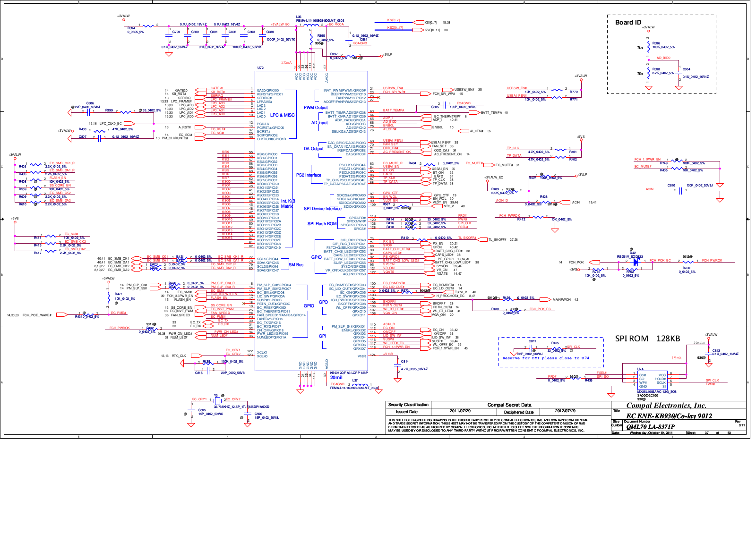The image size is (756, 534).
Task: Select the "2.0mA" current note
Action: pos(286,62)
